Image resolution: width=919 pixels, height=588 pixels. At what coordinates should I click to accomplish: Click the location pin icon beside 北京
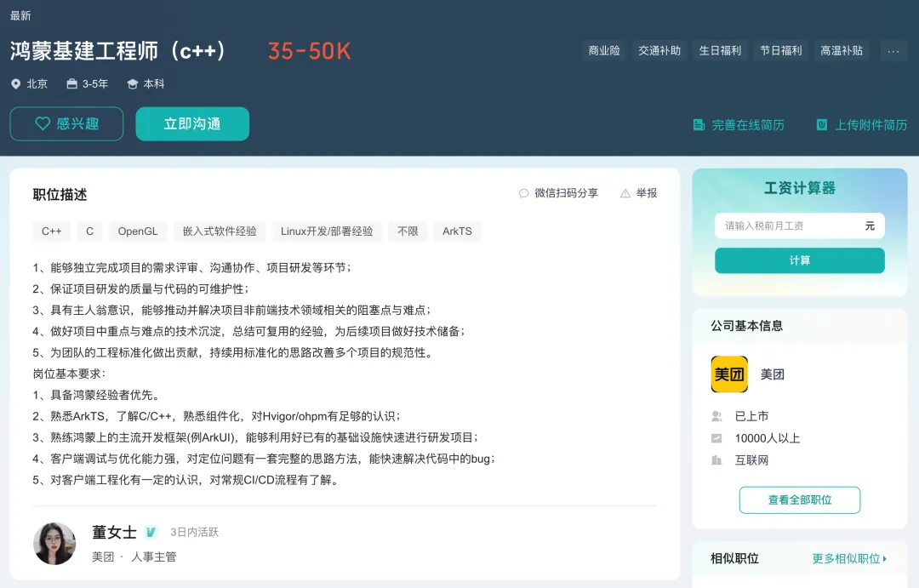(16, 84)
